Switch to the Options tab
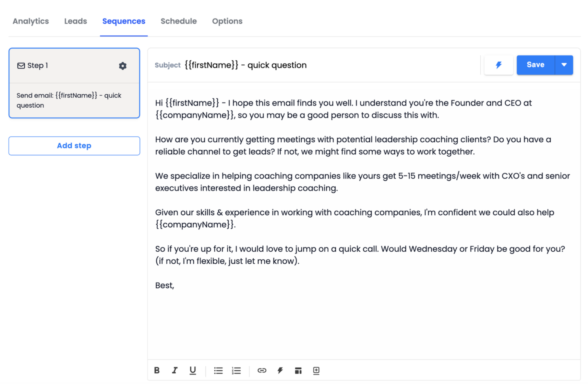 pyautogui.click(x=227, y=21)
